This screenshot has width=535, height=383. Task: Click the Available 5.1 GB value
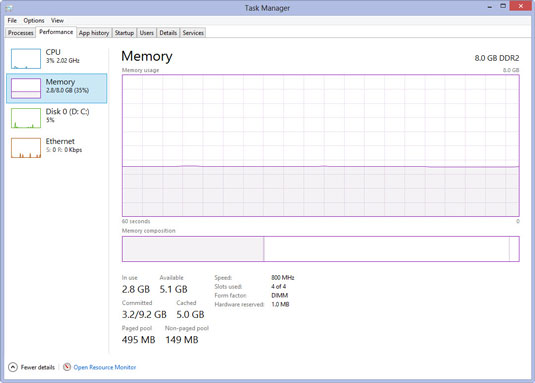tap(173, 289)
